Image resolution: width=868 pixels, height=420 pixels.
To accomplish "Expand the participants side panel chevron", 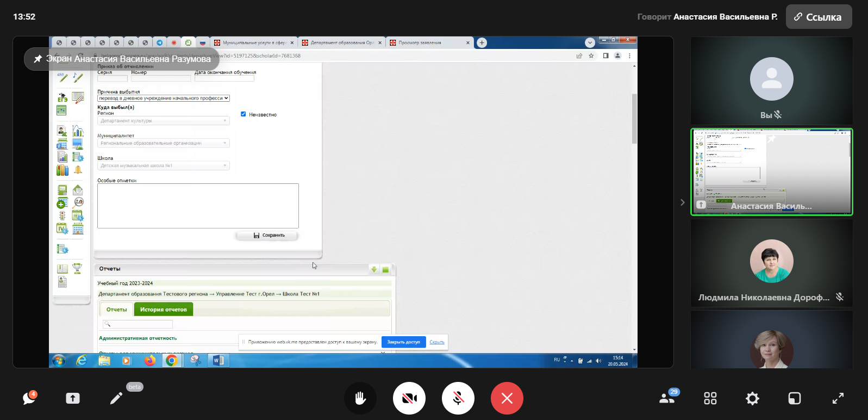I will click(x=683, y=202).
